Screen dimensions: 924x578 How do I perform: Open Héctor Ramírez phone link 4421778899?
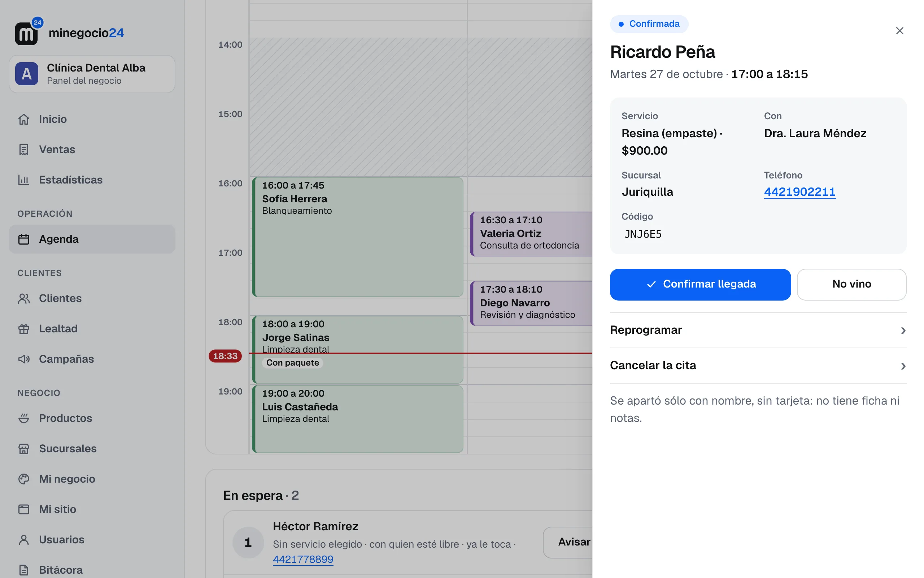303,559
